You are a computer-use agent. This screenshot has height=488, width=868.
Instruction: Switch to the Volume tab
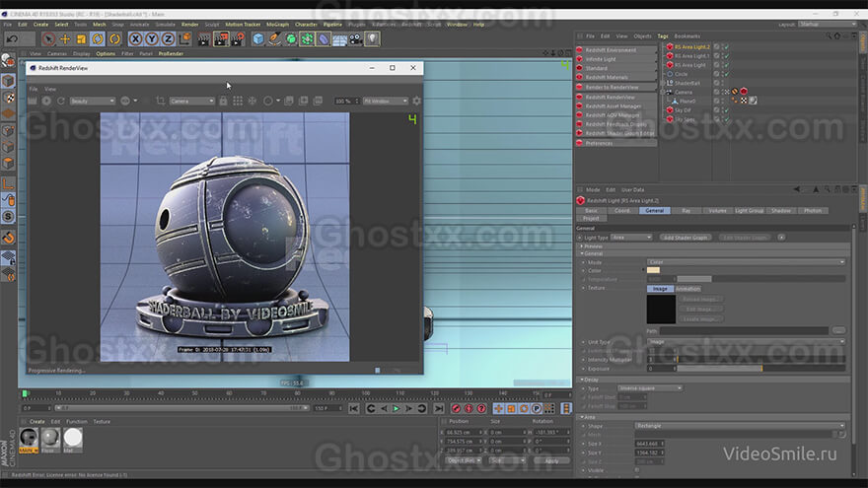coord(717,211)
